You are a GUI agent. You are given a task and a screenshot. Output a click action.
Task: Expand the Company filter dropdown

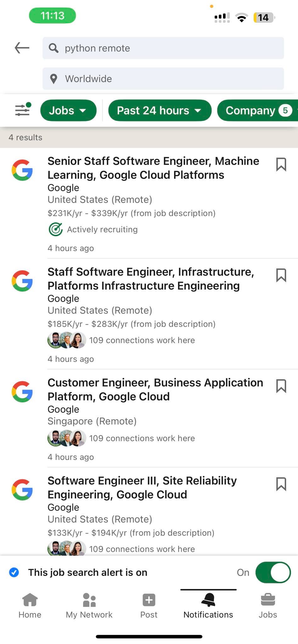(x=257, y=110)
